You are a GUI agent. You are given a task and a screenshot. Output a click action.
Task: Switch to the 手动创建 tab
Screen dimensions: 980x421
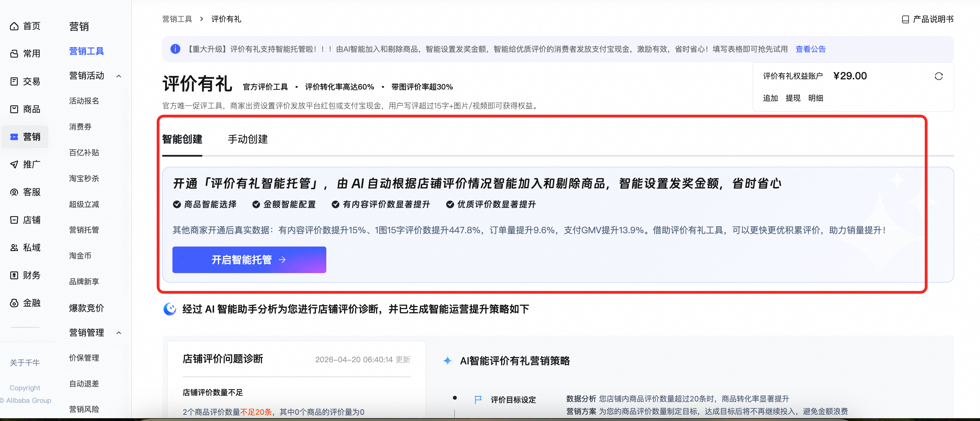(248, 139)
